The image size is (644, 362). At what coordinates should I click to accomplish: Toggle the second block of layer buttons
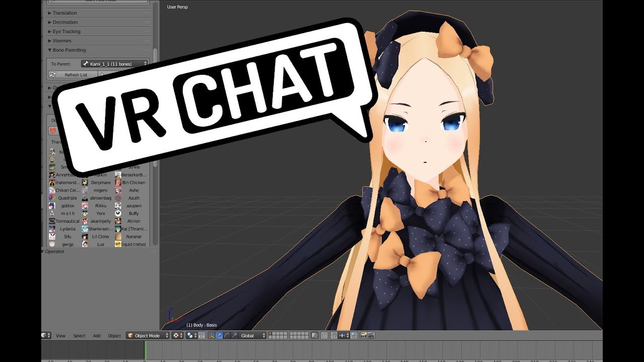tap(299, 335)
